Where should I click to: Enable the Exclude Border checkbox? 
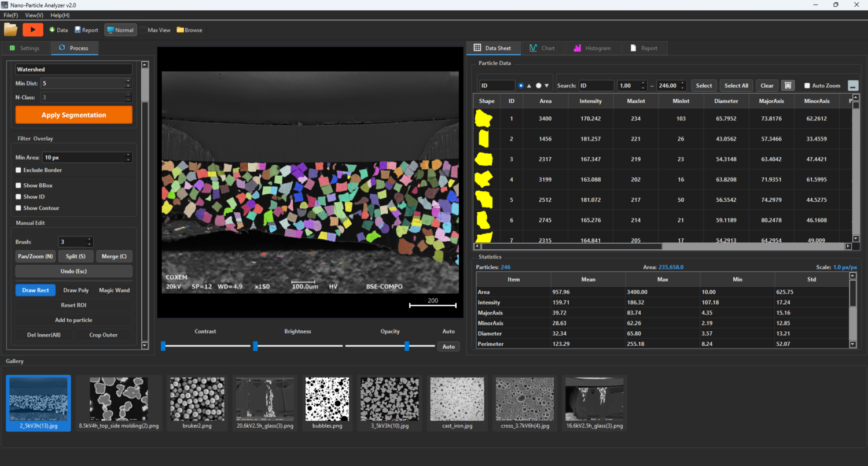point(19,171)
